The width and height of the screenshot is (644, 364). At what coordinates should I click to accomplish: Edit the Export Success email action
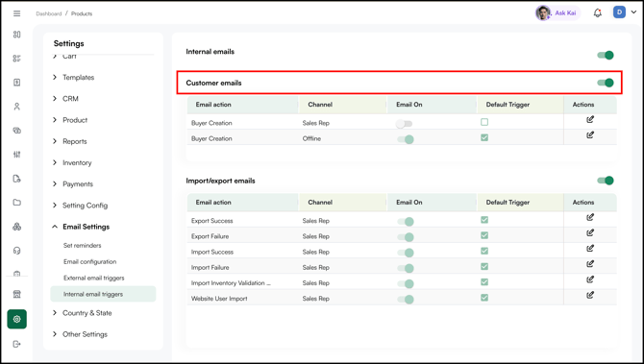590,217
